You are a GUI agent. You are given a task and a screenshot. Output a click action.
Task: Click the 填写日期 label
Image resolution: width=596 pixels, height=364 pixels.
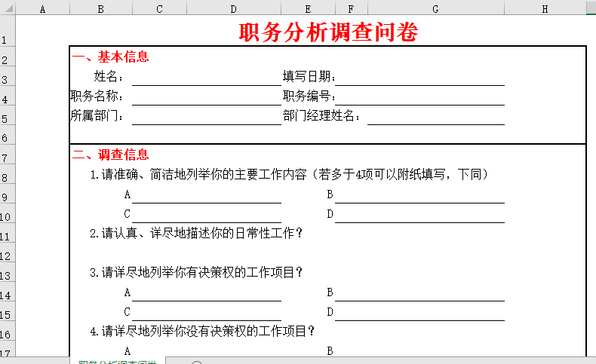click(x=309, y=76)
